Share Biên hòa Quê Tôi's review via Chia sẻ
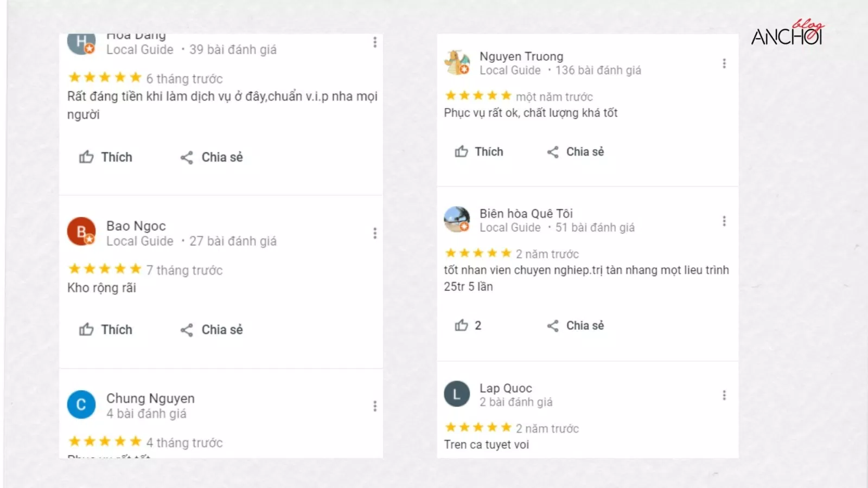Screen dimensions: 868x488 pyautogui.click(x=576, y=325)
